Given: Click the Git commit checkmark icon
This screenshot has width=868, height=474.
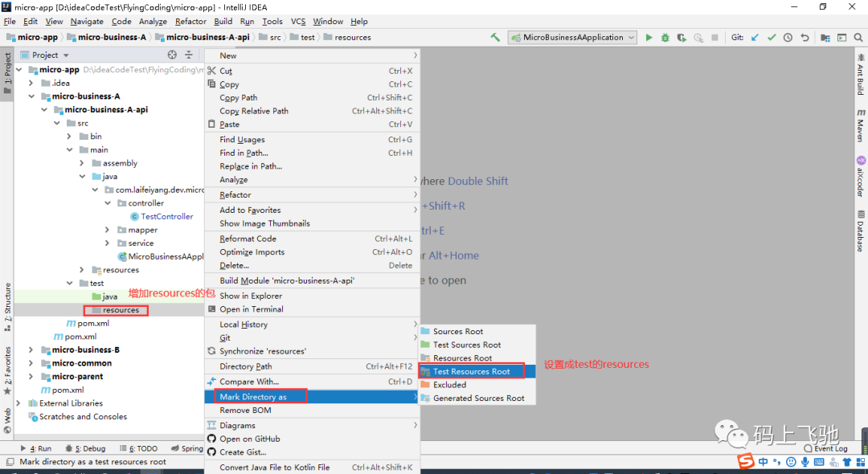Looking at the screenshot, I should pos(772,38).
